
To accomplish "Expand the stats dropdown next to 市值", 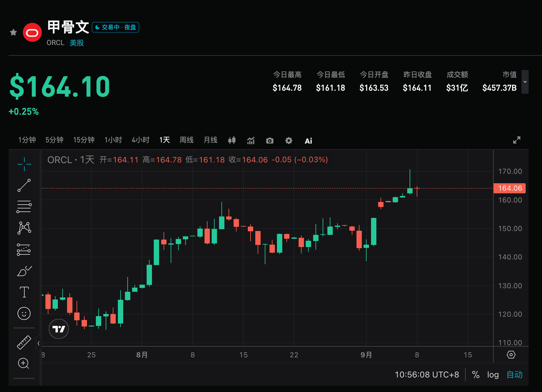I will click(x=525, y=82).
